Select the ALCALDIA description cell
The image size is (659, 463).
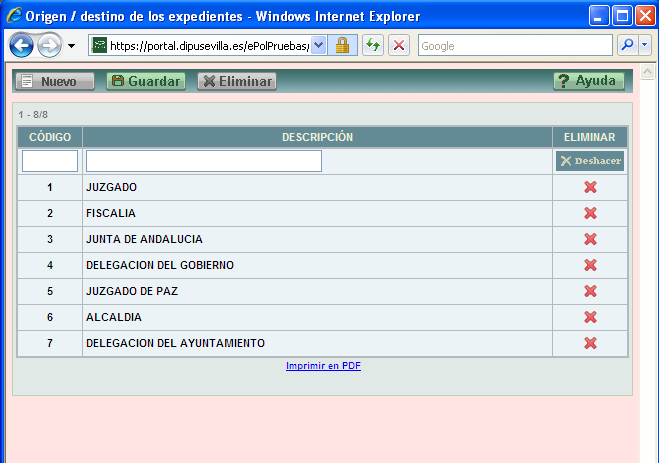pos(317,318)
